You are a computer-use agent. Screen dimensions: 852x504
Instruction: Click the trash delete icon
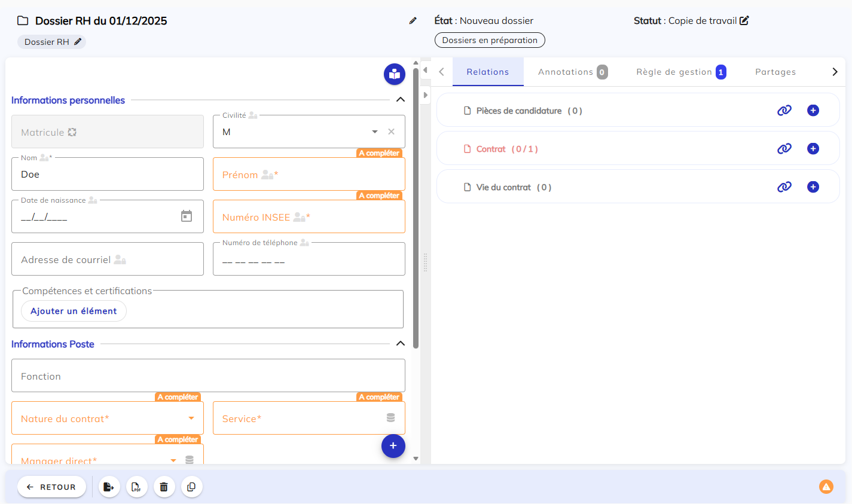164,487
